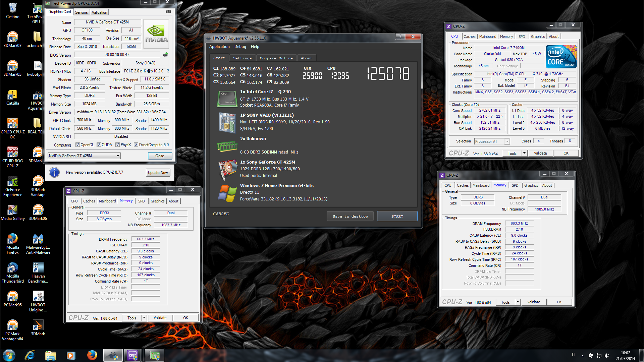This screenshot has height=362, width=644.
Task: Open HWBOT Unigine shortcut
Action: tap(38, 301)
